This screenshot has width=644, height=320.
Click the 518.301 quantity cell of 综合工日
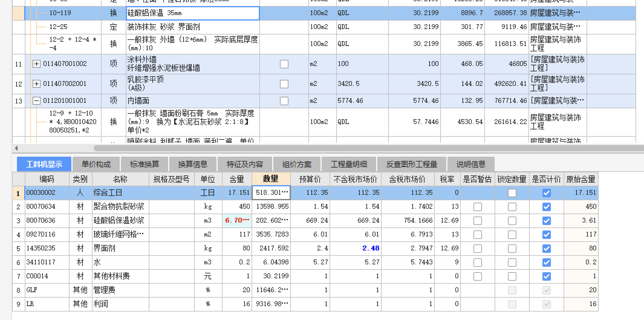(x=271, y=193)
